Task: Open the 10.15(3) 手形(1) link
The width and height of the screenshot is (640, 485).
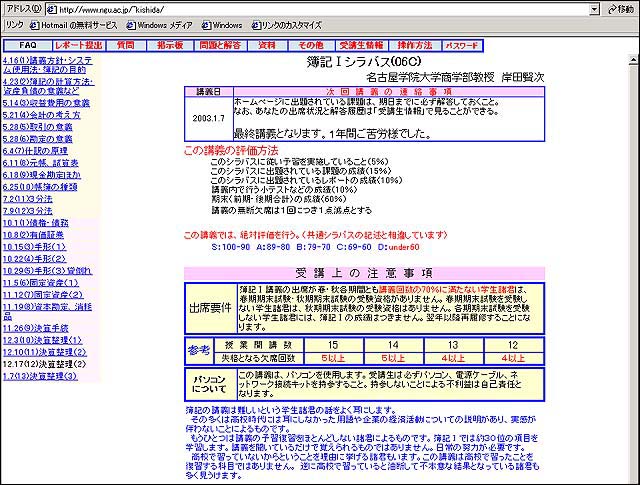Action: pos(34,247)
